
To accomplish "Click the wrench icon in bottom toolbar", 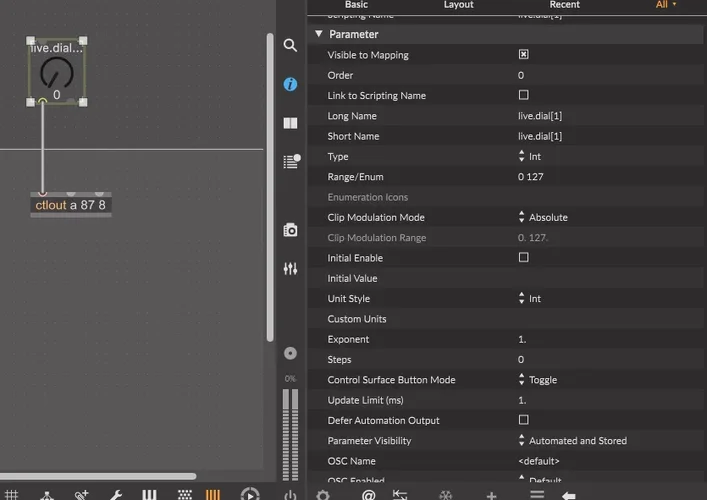I will [x=115, y=494].
